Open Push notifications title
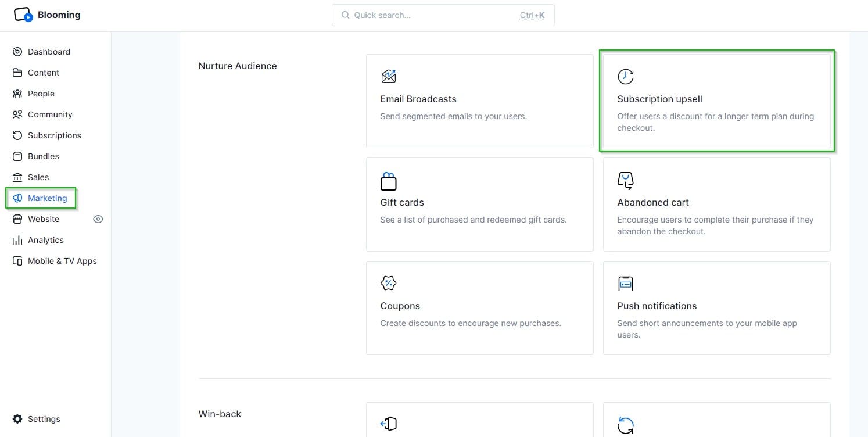Image resolution: width=868 pixels, height=437 pixels. click(x=657, y=306)
